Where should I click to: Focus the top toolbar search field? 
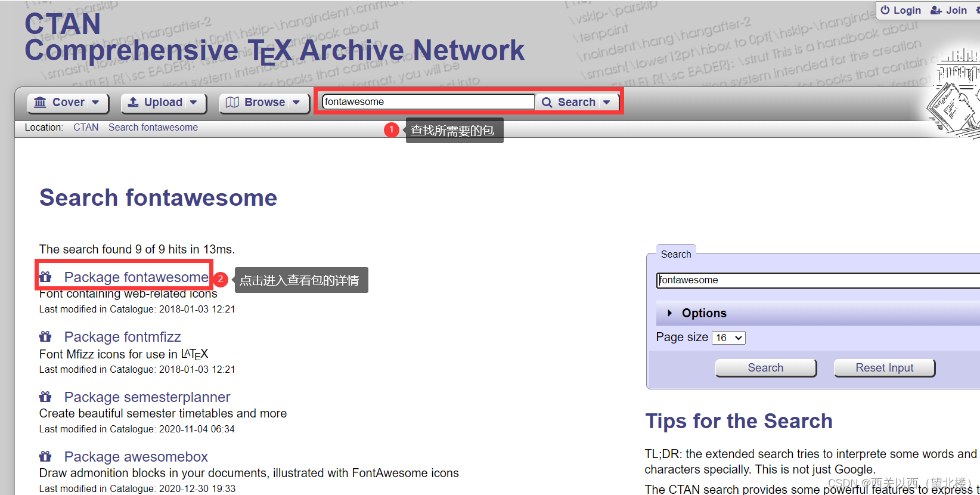(x=428, y=102)
